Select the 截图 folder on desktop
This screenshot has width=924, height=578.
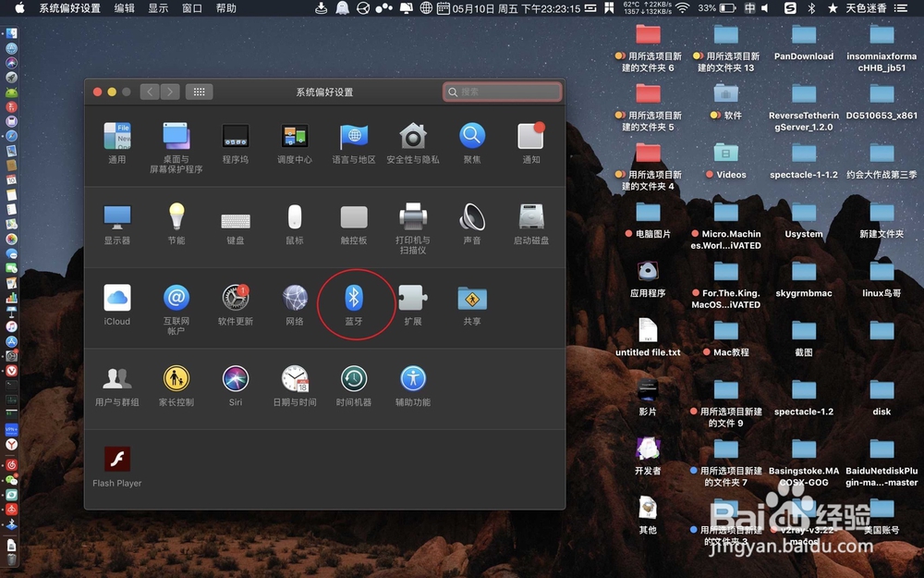804,331
